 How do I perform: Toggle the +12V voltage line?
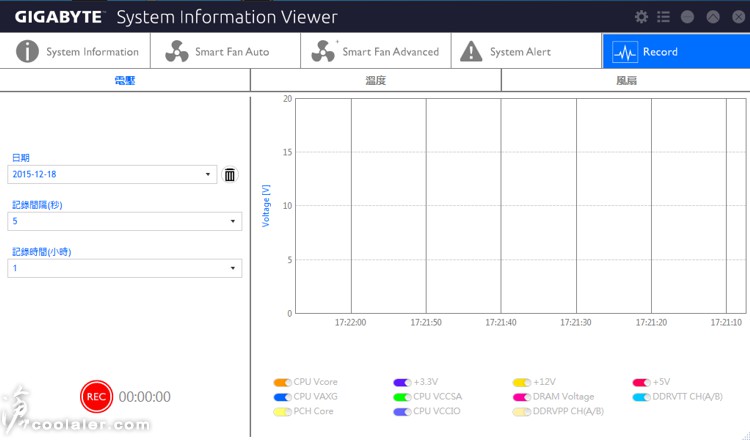[x=522, y=382]
